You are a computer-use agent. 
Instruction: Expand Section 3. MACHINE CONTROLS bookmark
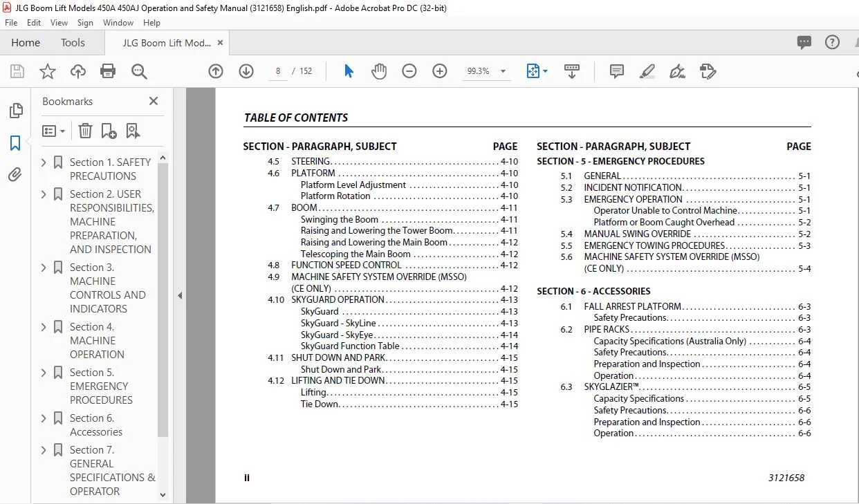44,268
